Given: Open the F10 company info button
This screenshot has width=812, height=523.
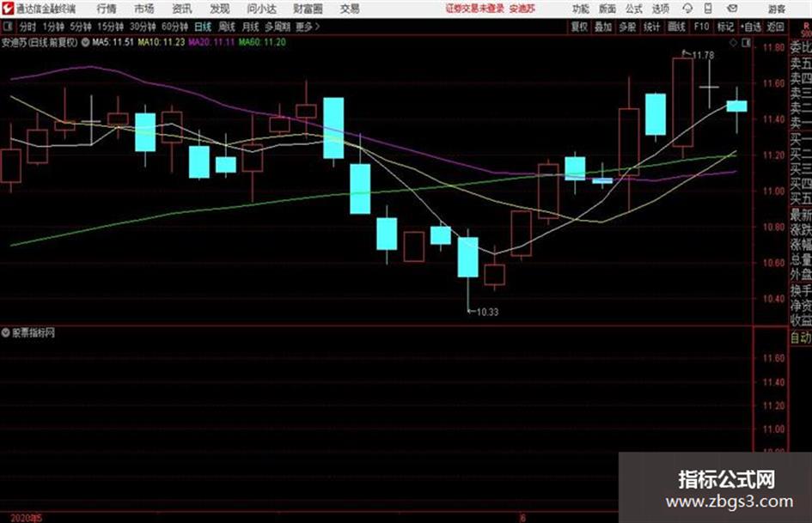Looking at the screenshot, I should pyautogui.click(x=701, y=27).
